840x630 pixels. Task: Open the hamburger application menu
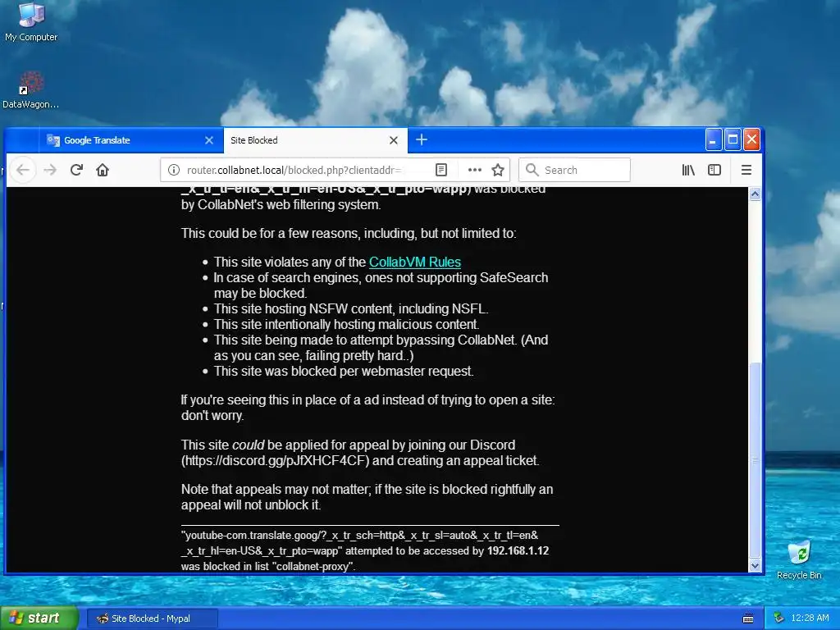point(746,170)
